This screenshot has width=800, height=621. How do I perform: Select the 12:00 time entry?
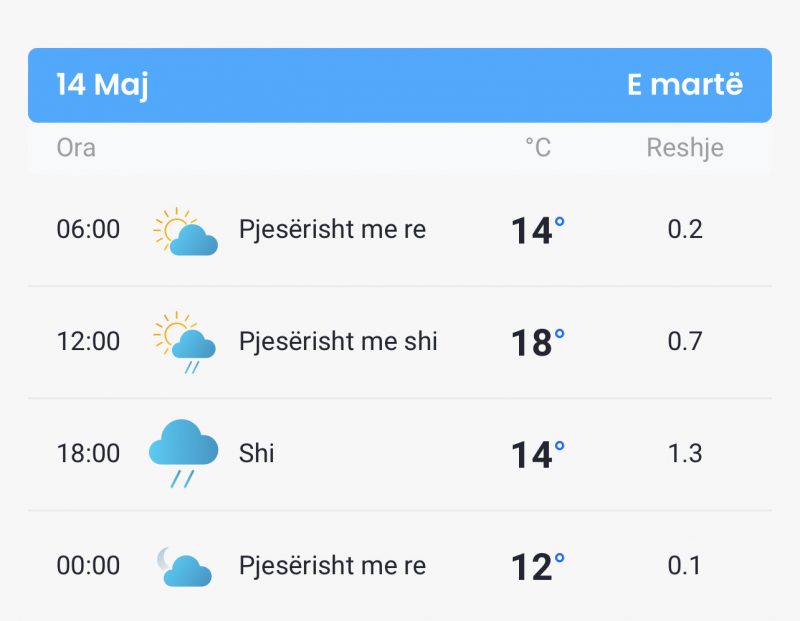coord(88,341)
